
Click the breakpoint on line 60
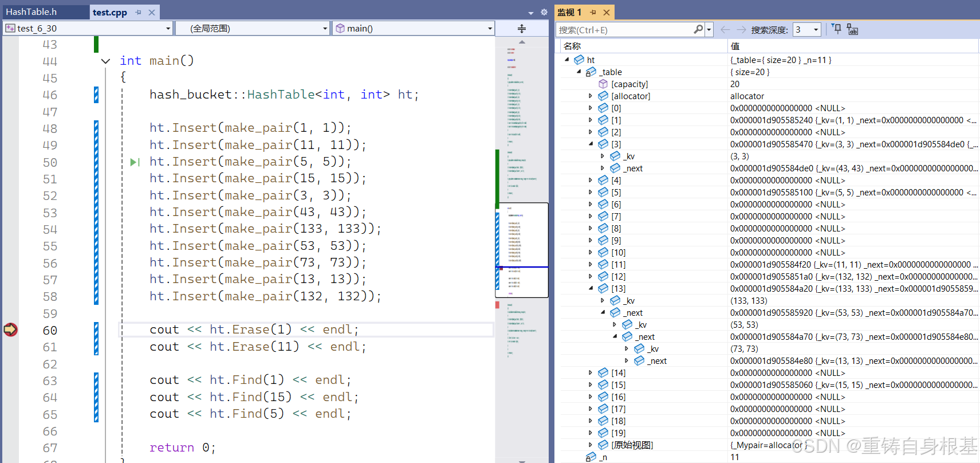(10, 329)
